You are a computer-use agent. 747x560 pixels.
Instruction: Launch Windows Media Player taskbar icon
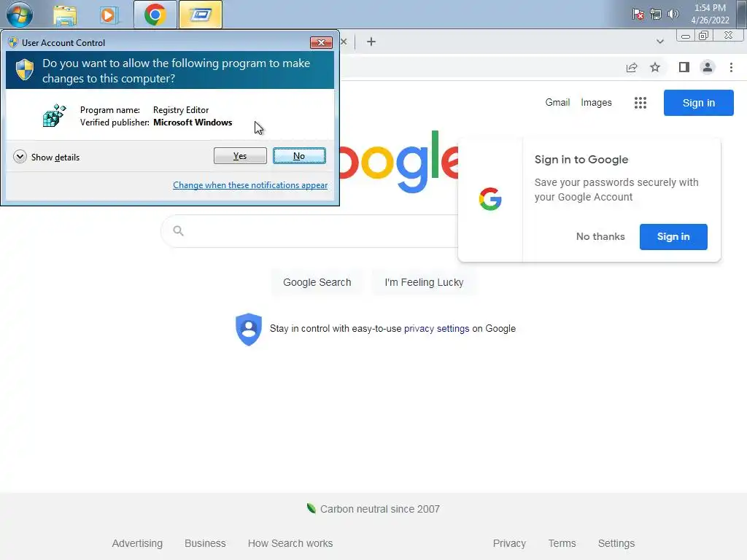click(x=109, y=15)
